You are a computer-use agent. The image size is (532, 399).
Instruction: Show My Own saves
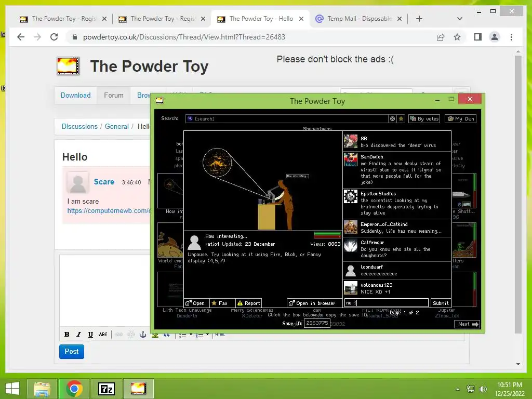(461, 119)
